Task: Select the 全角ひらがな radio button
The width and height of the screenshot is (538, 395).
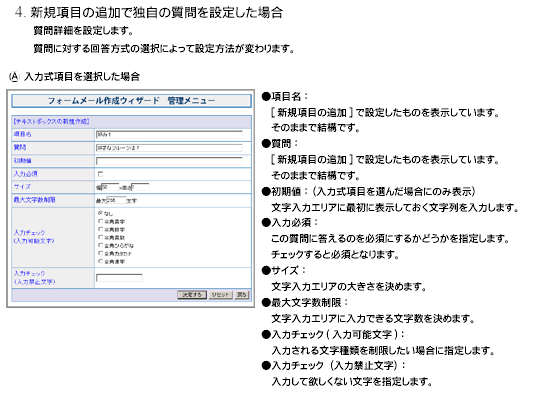Action: pos(100,245)
